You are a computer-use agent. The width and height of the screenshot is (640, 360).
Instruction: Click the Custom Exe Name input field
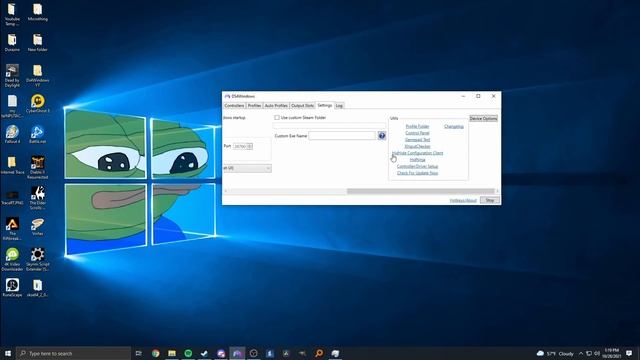click(342, 136)
